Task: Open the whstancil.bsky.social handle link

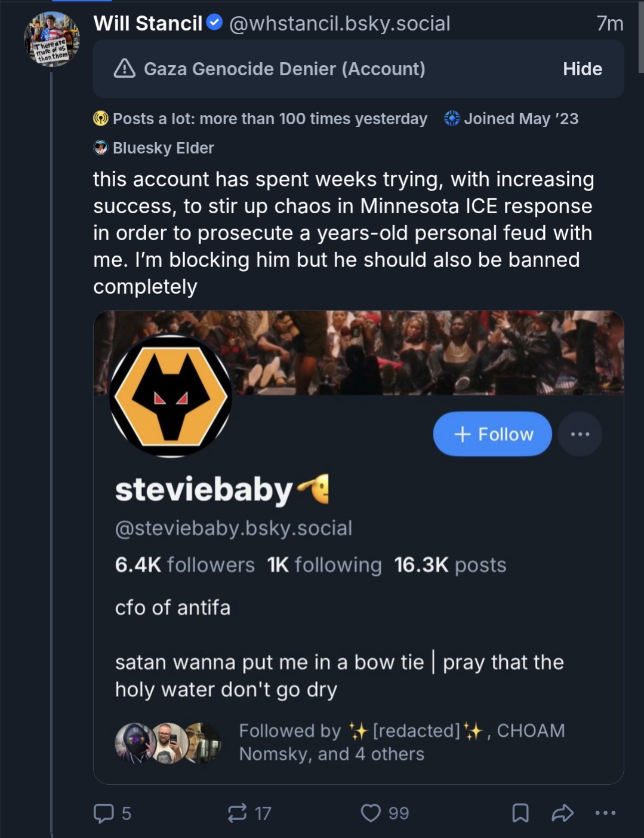Action: click(x=340, y=23)
